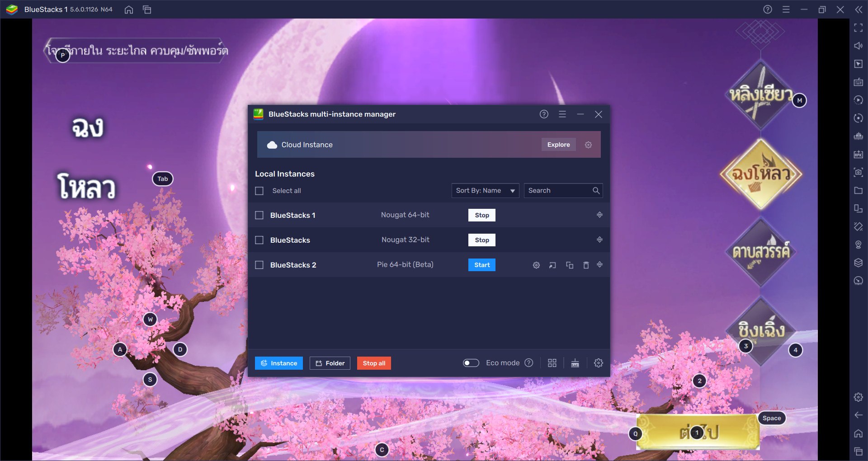
Task: Install APK from sidebar
Action: coord(859,155)
